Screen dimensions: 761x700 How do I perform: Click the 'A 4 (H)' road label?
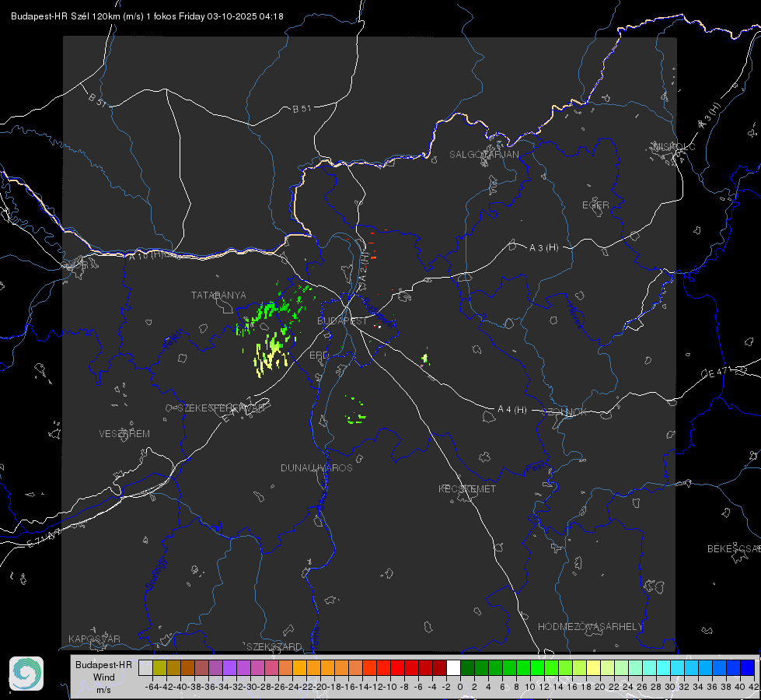[x=512, y=410]
